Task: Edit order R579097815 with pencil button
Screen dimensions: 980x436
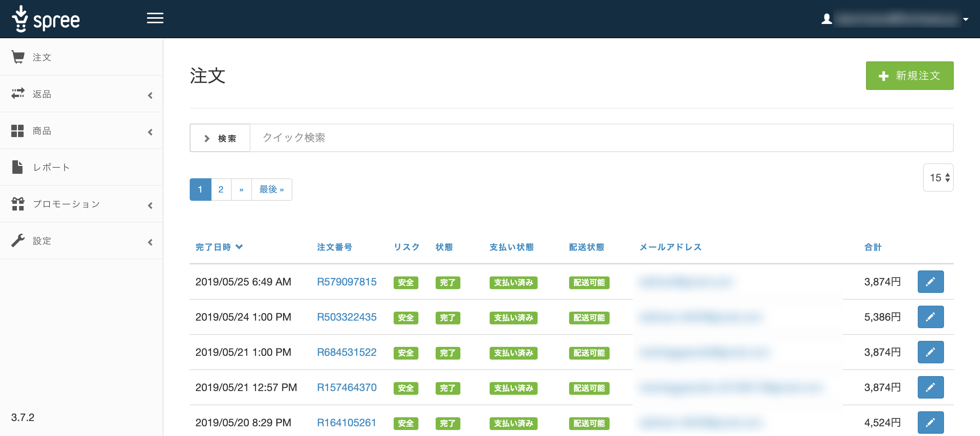Action: coord(931,282)
